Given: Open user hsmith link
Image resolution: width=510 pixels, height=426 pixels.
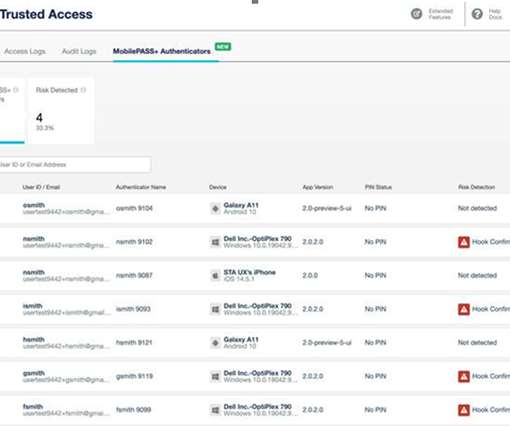Looking at the screenshot, I should click(x=33, y=339).
